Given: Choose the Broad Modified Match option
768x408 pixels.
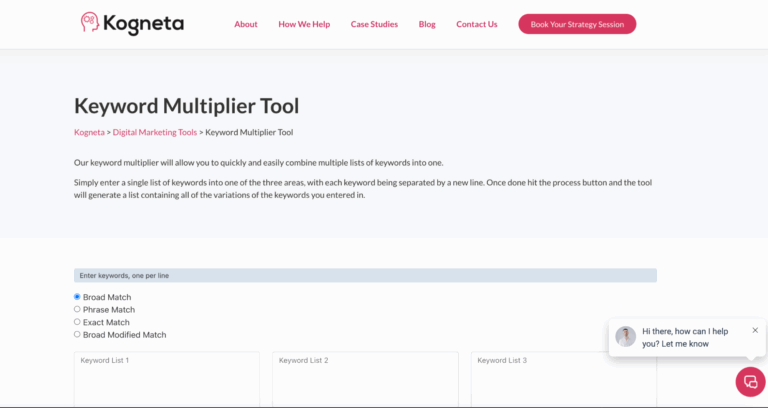Looking at the screenshot, I should click(x=78, y=335).
